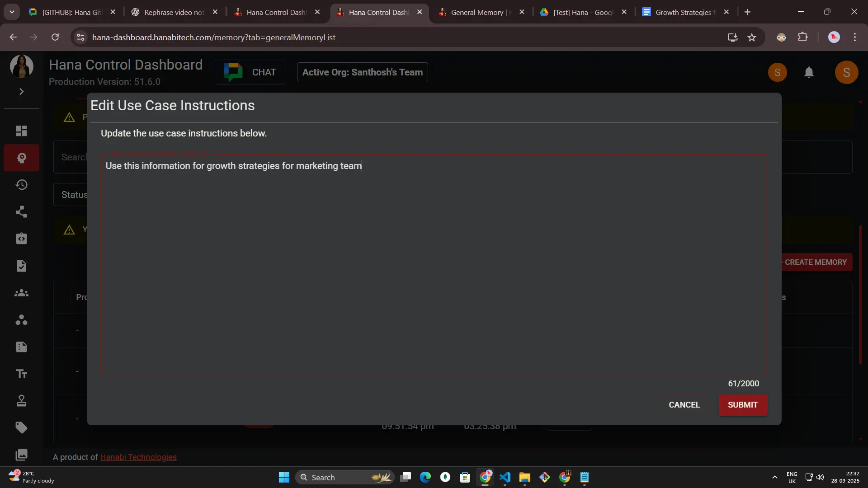Click the memory brain icon in sidebar
This screenshot has height=488, width=868.
[x=21, y=158]
